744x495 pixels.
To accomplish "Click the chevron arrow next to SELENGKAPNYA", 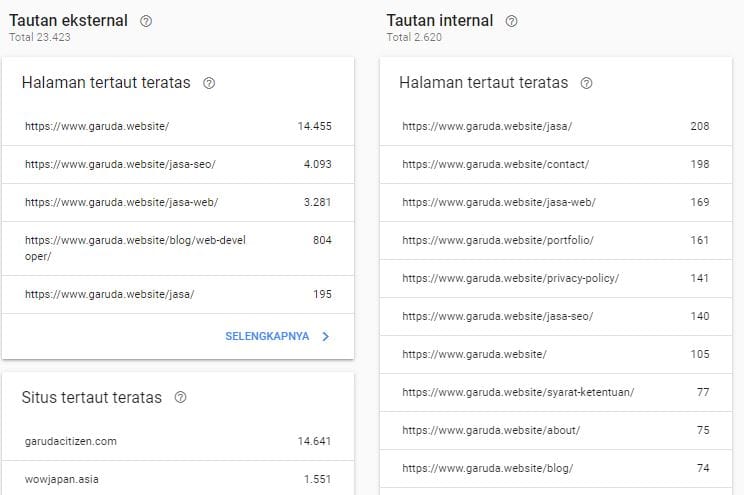I will point(326,336).
